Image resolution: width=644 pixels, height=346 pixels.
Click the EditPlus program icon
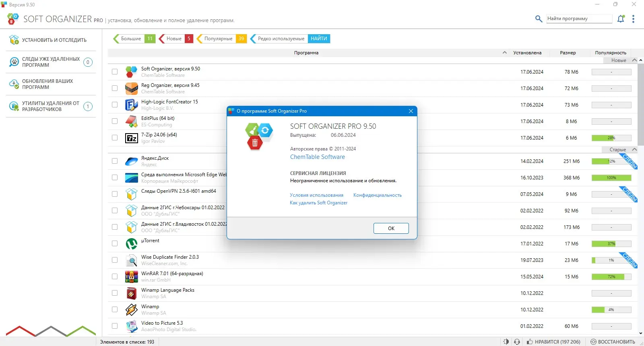(132, 121)
